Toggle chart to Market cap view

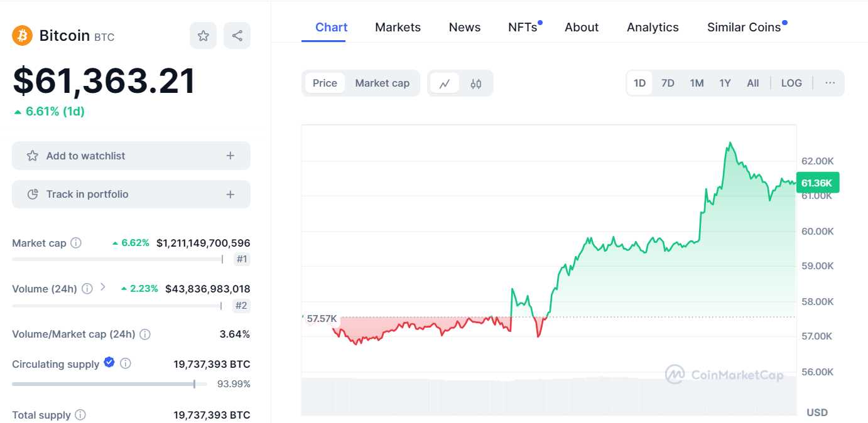coord(382,83)
